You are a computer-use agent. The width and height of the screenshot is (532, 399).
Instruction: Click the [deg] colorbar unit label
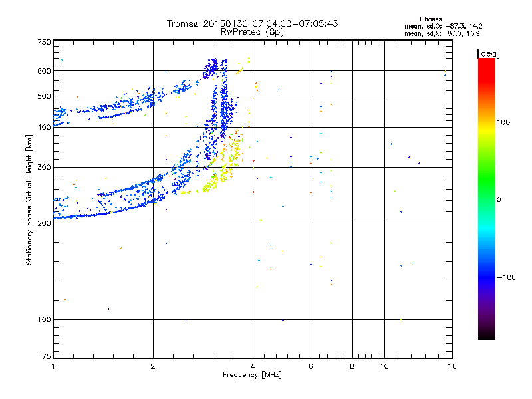coord(488,53)
